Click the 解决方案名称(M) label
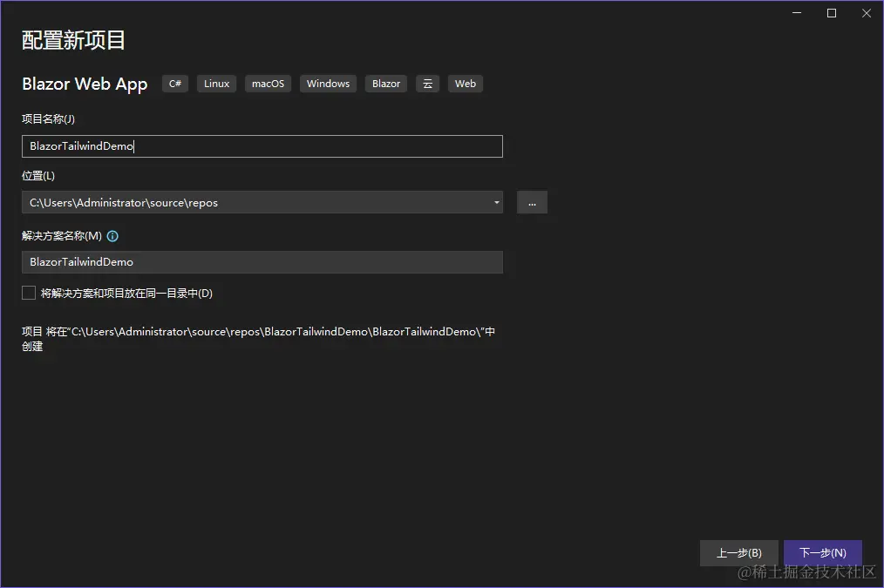 (62, 236)
